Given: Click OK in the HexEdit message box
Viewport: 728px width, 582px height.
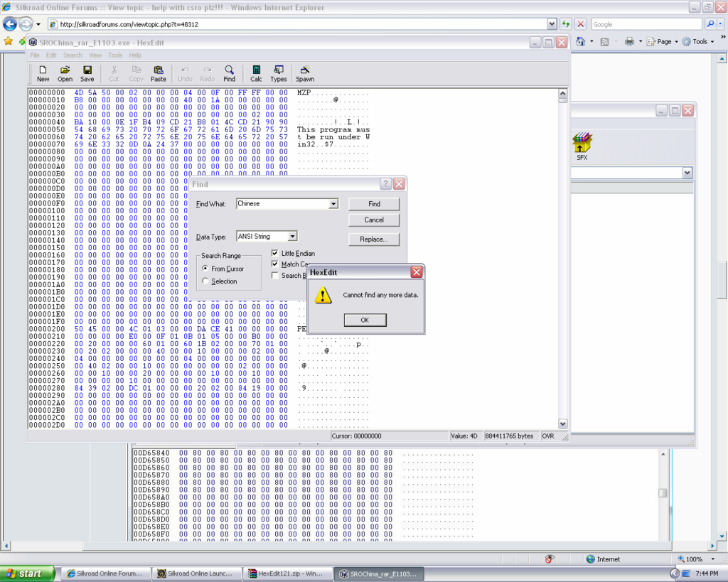Looking at the screenshot, I should click(x=365, y=320).
